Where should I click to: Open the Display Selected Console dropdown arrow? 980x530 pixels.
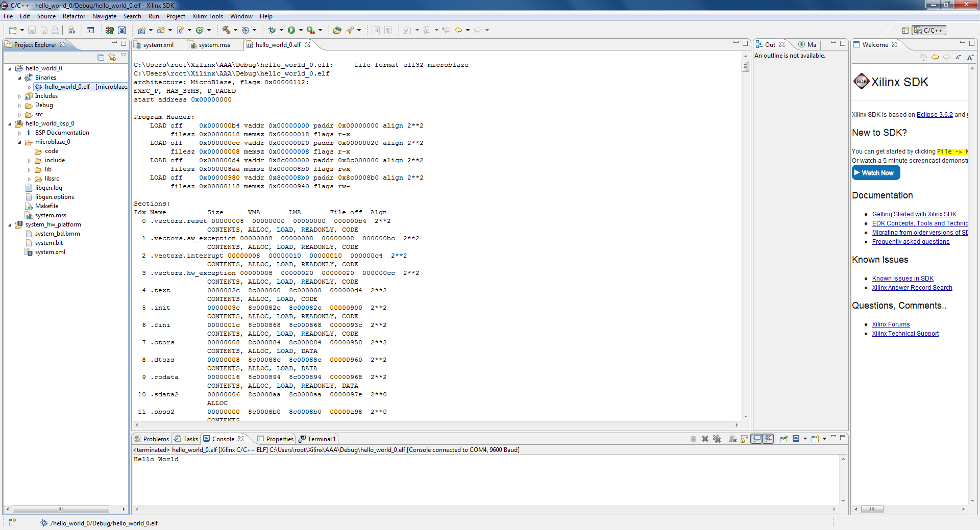pos(805,439)
